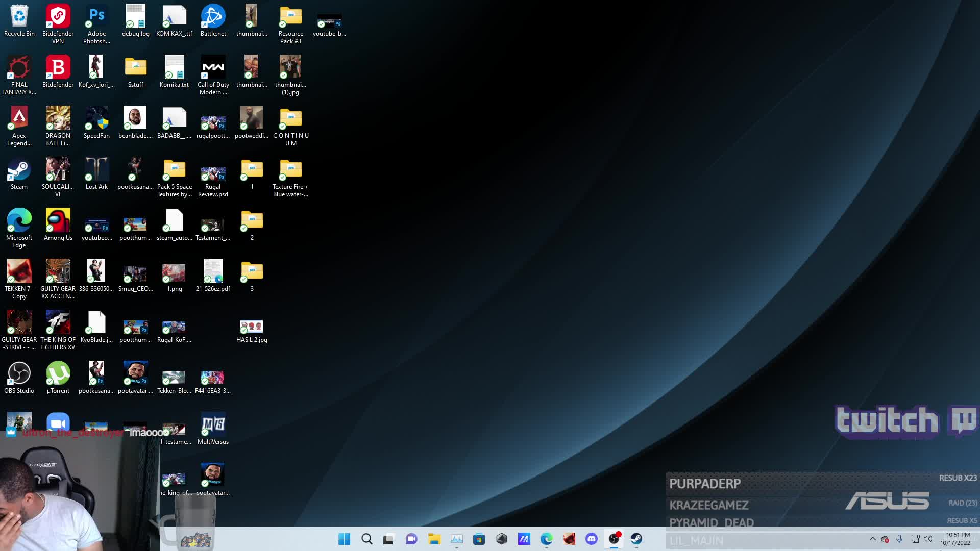This screenshot has width=980, height=551.
Task: Open the Chat icon on the taskbar
Action: 411,539
